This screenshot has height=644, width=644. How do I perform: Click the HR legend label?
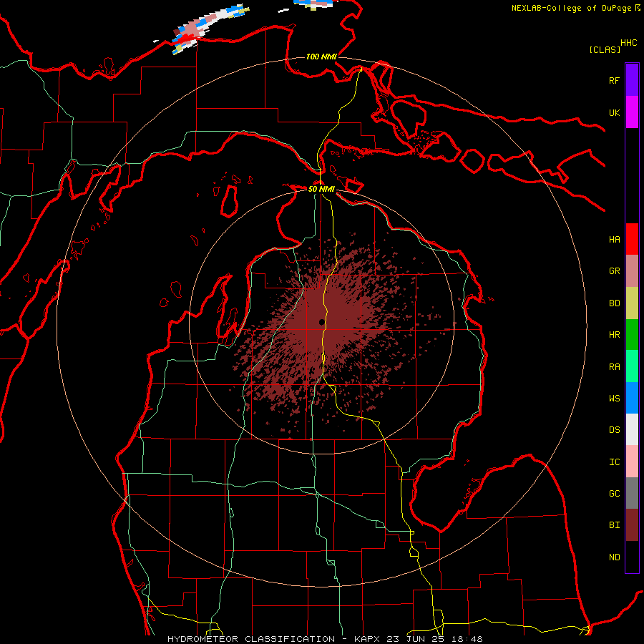[x=615, y=335]
